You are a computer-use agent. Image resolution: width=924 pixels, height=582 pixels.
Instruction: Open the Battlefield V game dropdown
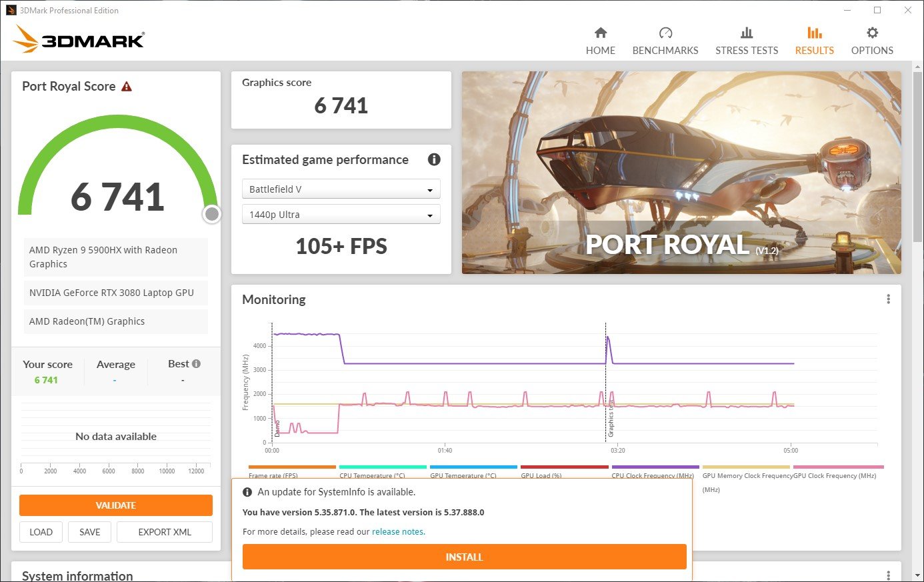(x=341, y=189)
